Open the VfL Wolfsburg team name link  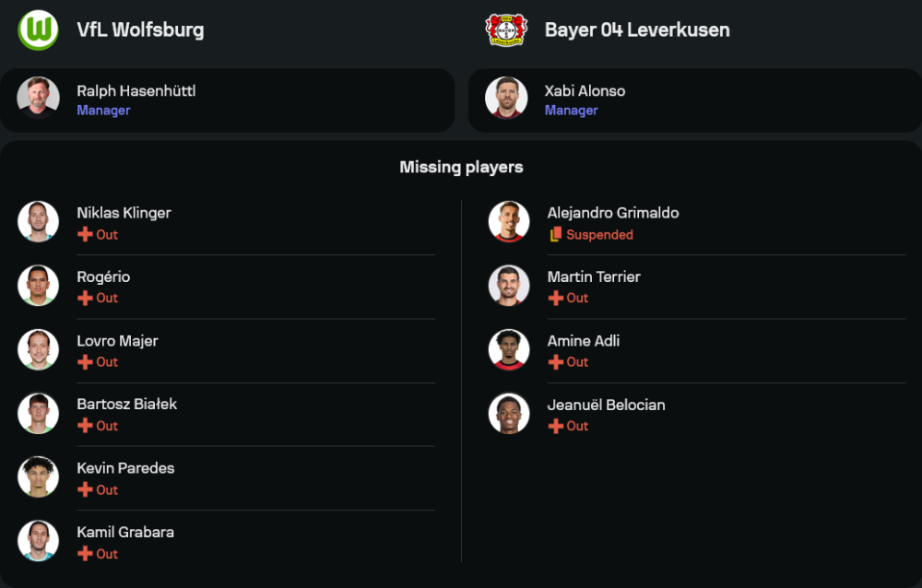point(140,29)
